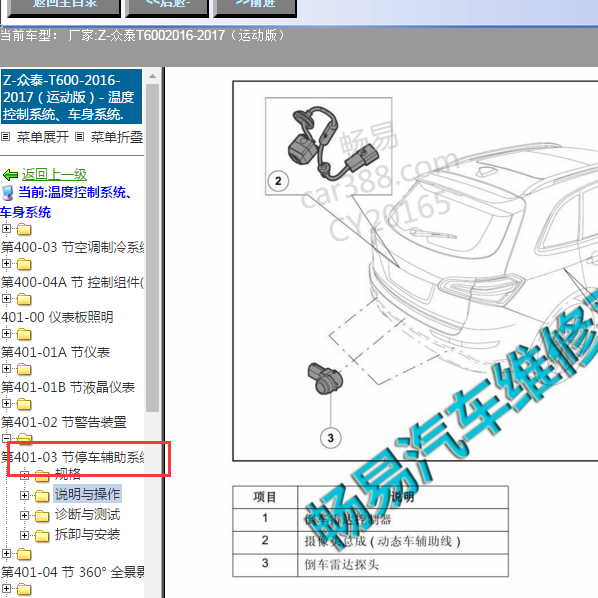
Task: Click the folder icon above 第401-02 节警告装置
Action: click(x=24, y=404)
